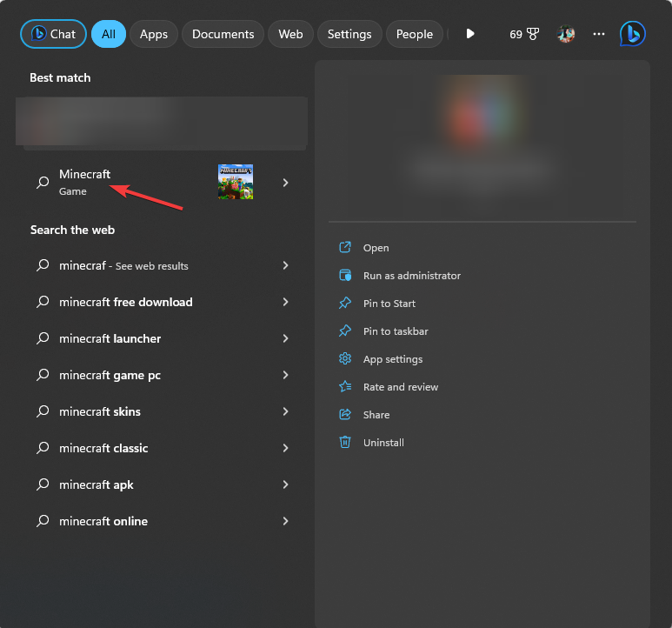Click Uninstall in the actions list
Screen dimensions: 672x628
(x=383, y=443)
